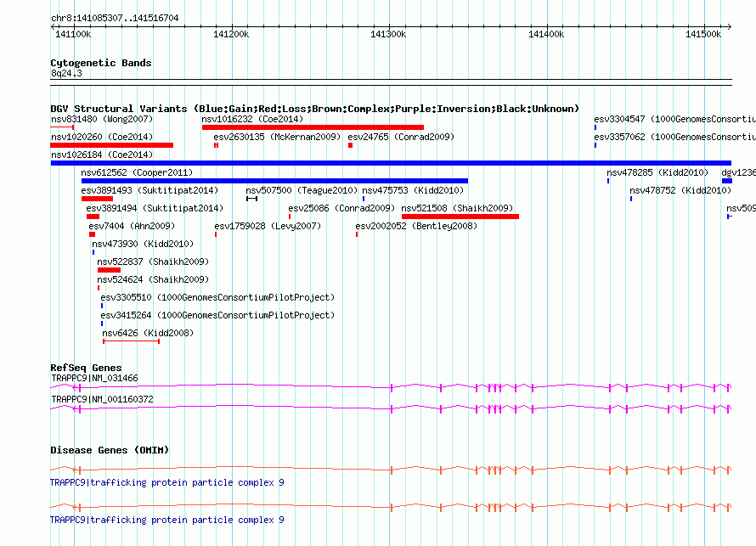Select the 8q24.3 cytogenetic band label
756x546 pixels.
[x=66, y=73]
